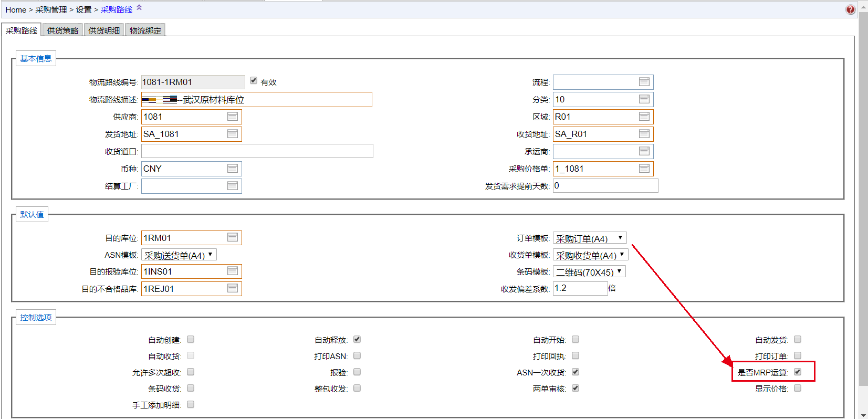Viewport: 868px width, 419px height.
Task: Uncheck the 两单审核 checkbox
Action: (576, 388)
